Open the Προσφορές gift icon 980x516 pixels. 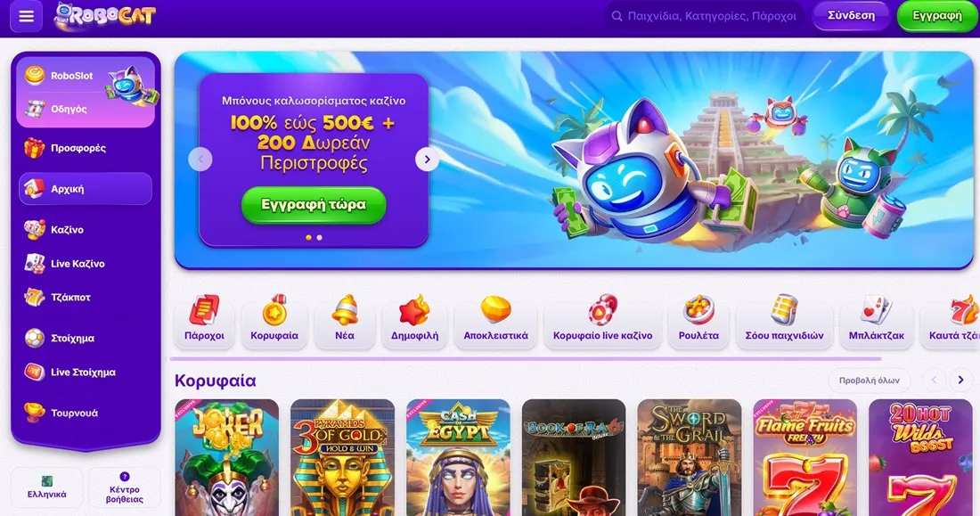[35, 148]
